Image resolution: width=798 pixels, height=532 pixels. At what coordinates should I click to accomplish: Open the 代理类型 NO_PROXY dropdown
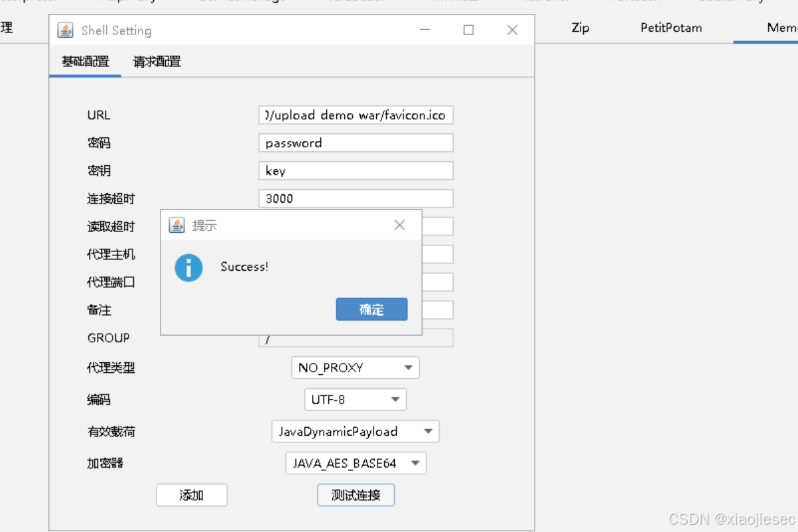[355, 367]
